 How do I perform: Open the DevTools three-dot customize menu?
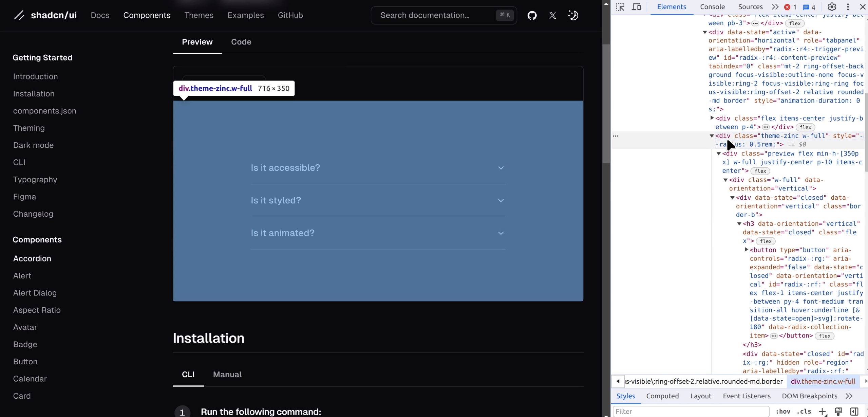(x=848, y=7)
